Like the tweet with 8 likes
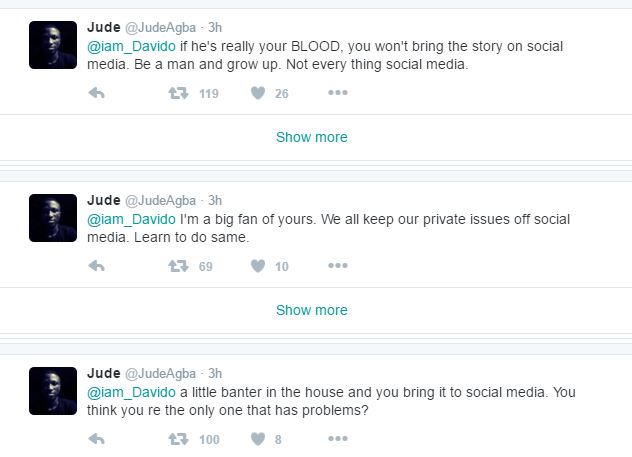 coord(257,439)
